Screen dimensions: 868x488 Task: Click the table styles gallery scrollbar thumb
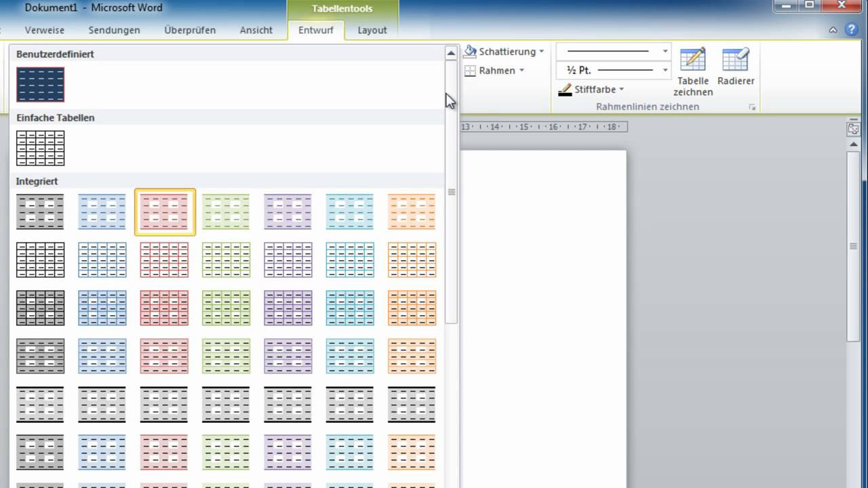(x=451, y=191)
